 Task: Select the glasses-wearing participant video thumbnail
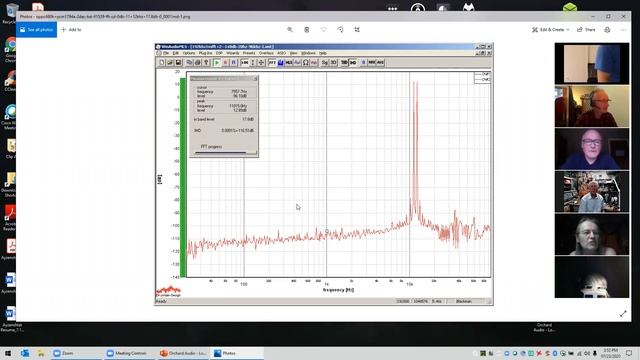point(592,149)
